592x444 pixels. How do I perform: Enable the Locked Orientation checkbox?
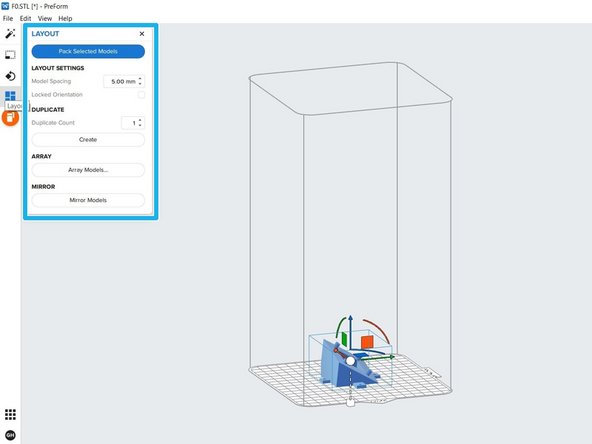tap(141, 95)
